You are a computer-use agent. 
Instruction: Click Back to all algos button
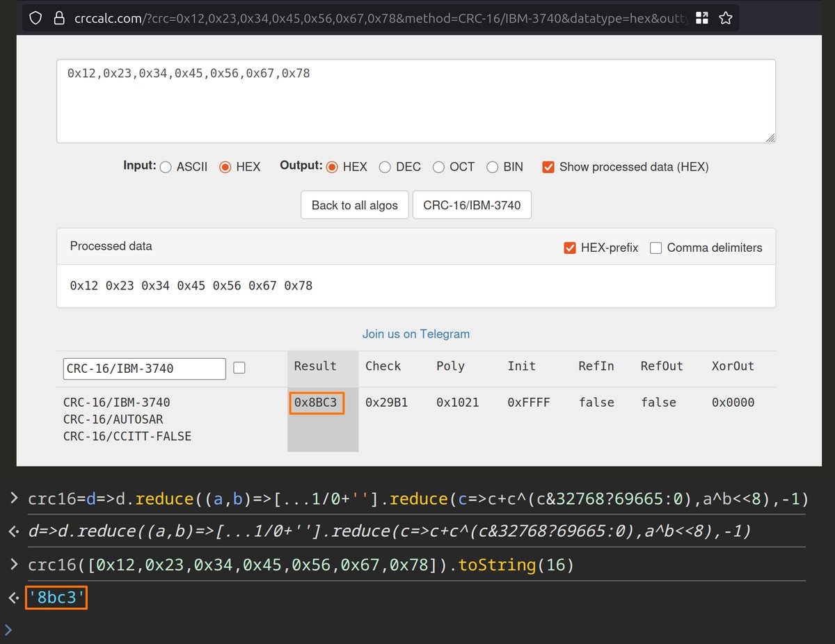355,205
